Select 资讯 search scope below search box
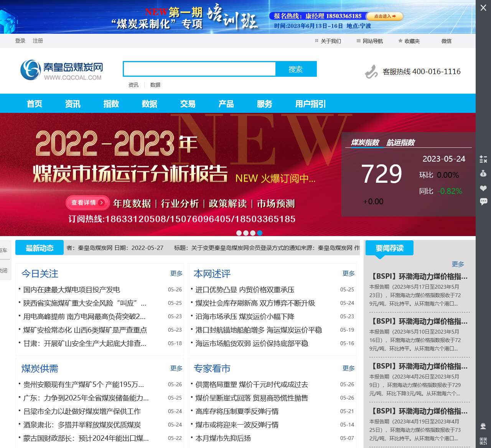 (133, 85)
